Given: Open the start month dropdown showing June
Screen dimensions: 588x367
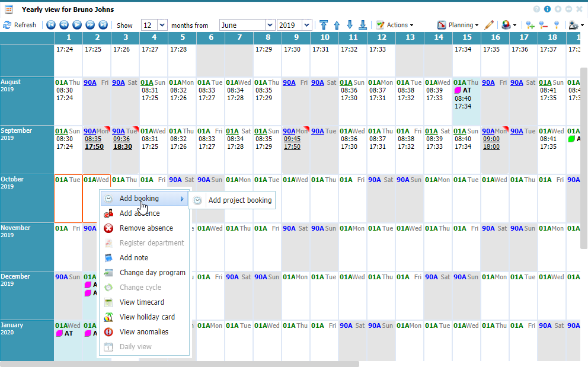Looking at the screenshot, I should (270, 25).
